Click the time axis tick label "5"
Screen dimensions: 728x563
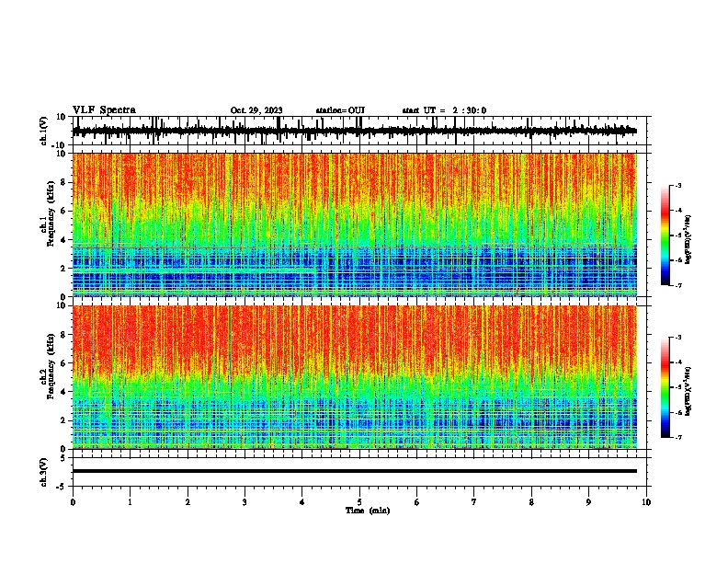(359, 502)
